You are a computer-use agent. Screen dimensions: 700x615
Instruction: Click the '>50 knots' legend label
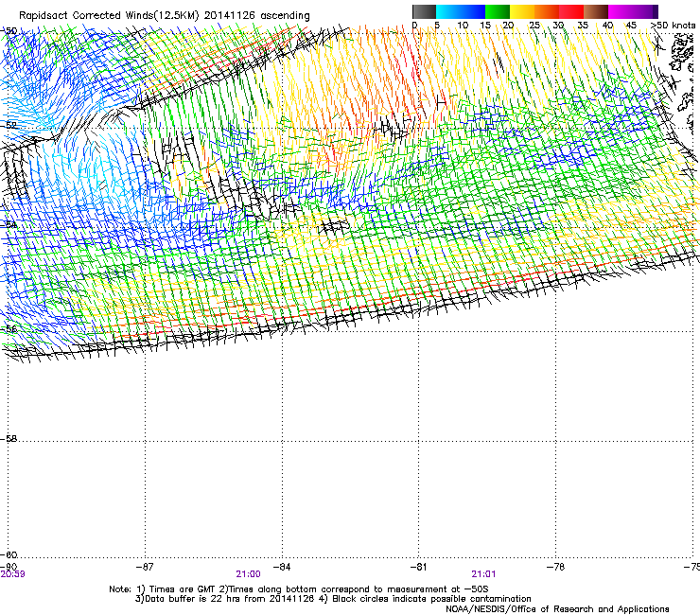point(673,26)
